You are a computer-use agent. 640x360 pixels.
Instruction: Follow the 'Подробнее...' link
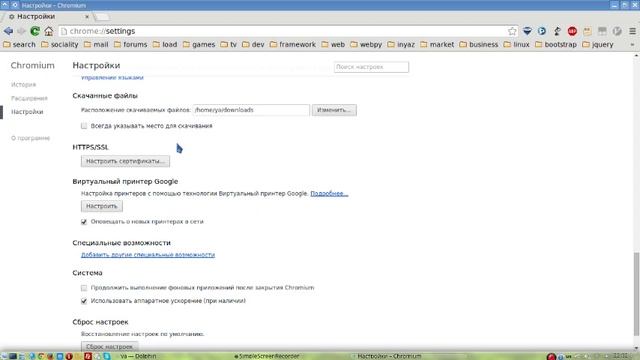click(x=329, y=193)
